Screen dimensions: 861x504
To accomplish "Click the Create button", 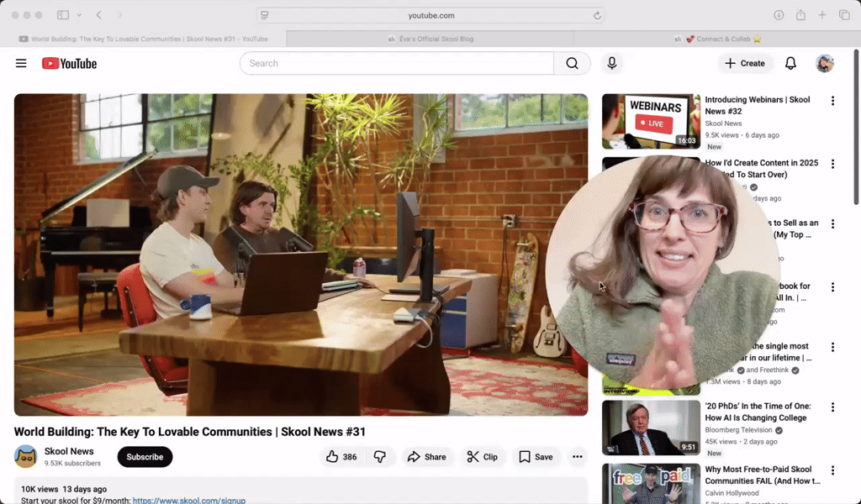I will point(745,64).
